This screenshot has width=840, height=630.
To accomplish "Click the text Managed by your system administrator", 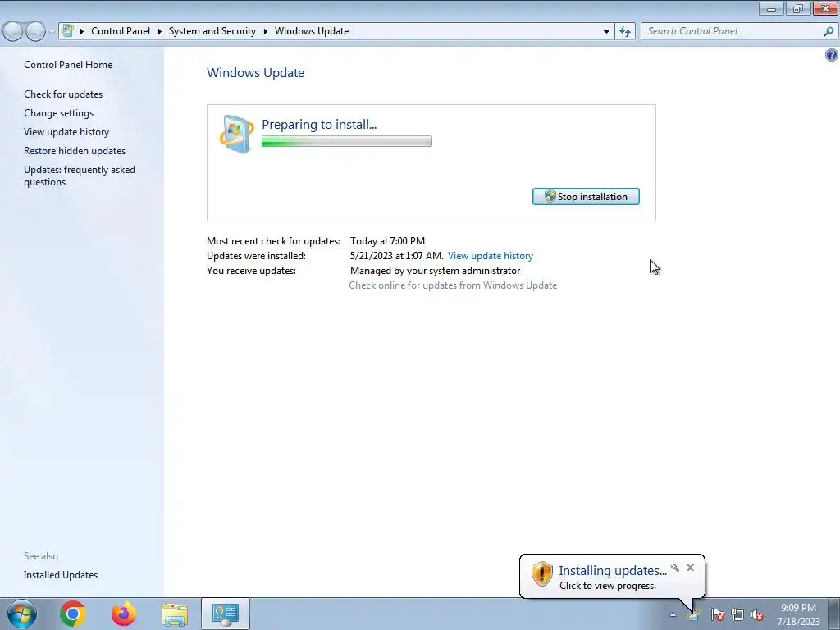I will point(435,271).
